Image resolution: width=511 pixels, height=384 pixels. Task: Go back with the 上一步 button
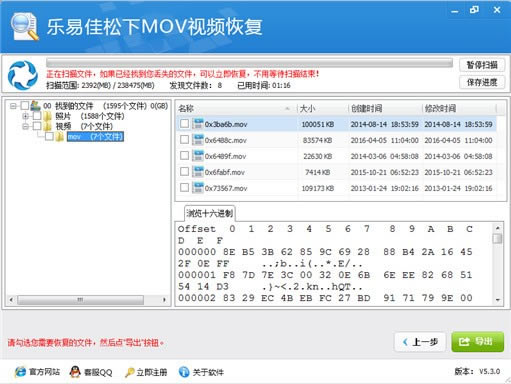pyautogui.click(x=420, y=342)
